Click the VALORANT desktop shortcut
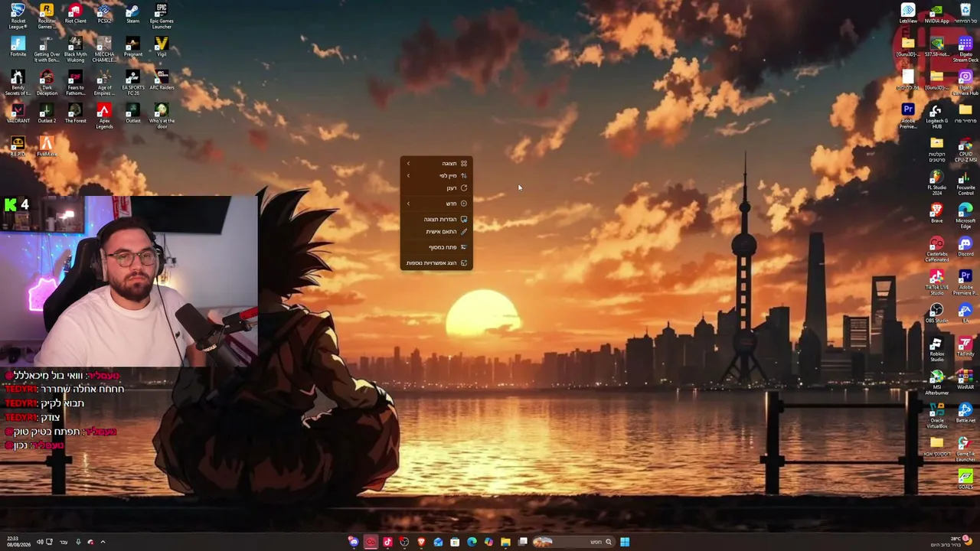The height and width of the screenshot is (551, 980). (x=18, y=114)
